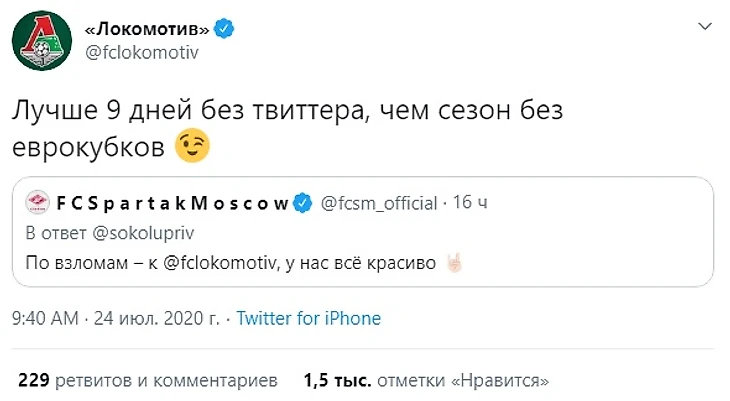
Task: Click the winking face emoji
Action: pyautogui.click(x=194, y=148)
